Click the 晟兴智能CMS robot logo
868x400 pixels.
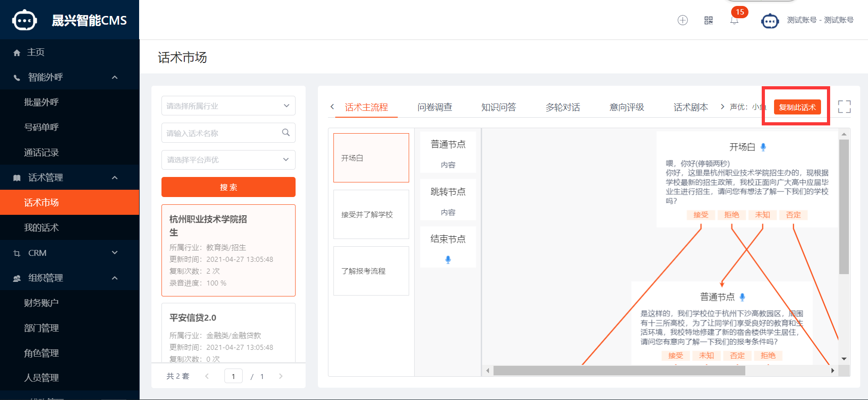tap(24, 21)
